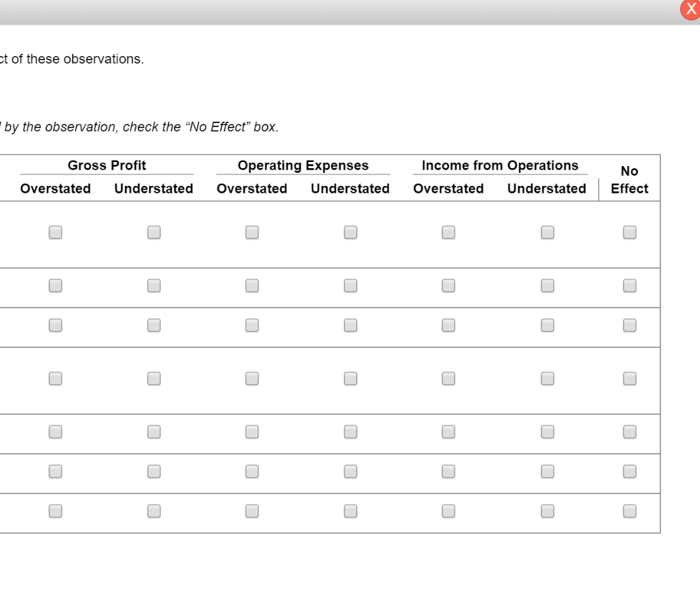
Task: Select No Effect in the sixth row
Action: click(630, 472)
